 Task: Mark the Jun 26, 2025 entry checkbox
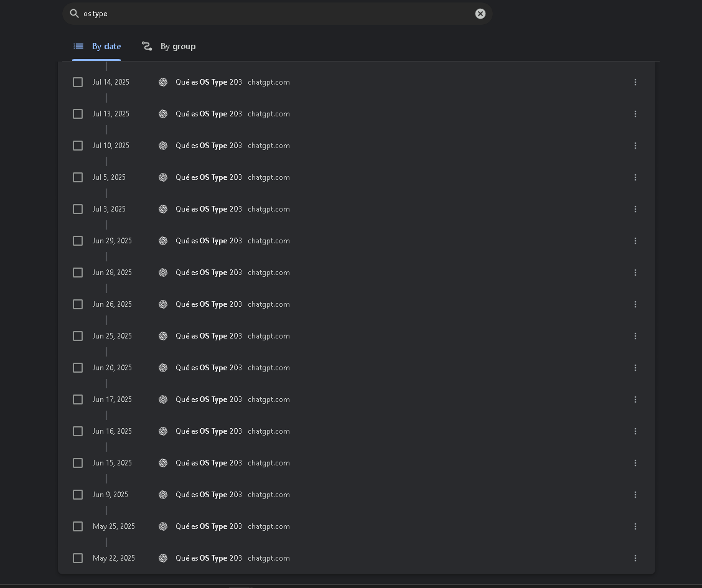78,304
